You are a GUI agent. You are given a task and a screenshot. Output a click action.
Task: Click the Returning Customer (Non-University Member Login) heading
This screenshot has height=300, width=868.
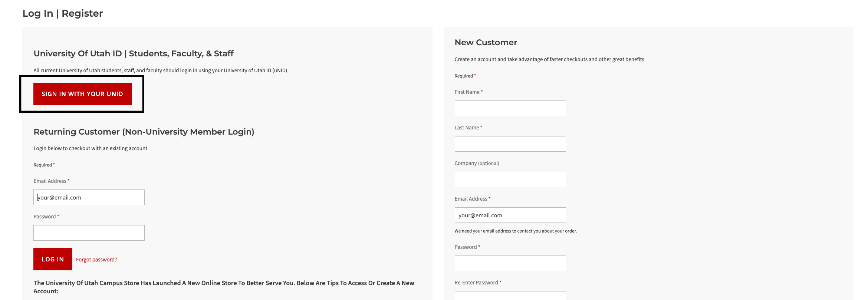click(144, 132)
